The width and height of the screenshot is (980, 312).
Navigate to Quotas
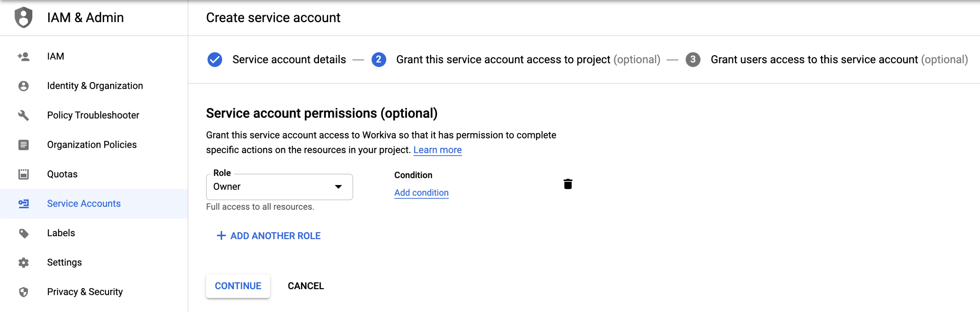coord(94,174)
